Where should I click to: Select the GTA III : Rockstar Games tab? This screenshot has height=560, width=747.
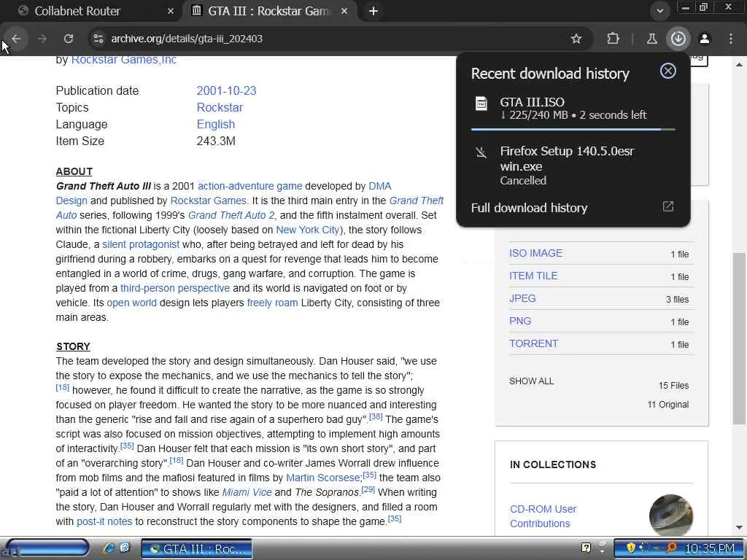pos(269,11)
